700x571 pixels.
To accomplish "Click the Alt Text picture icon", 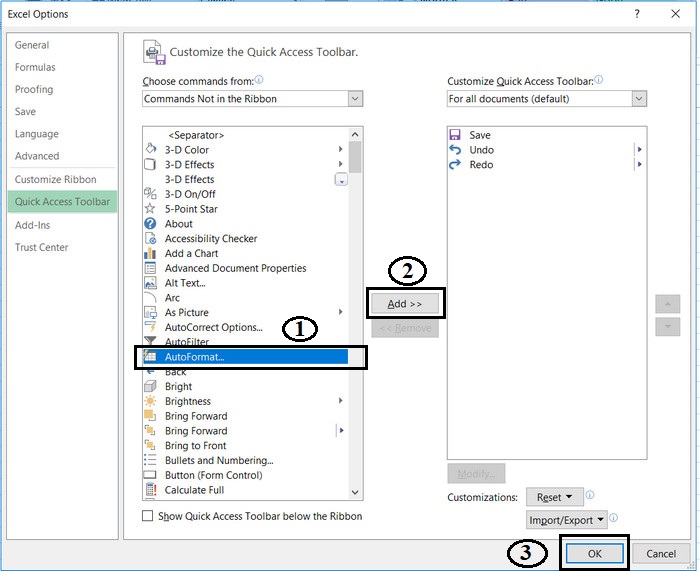I will (150, 283).
